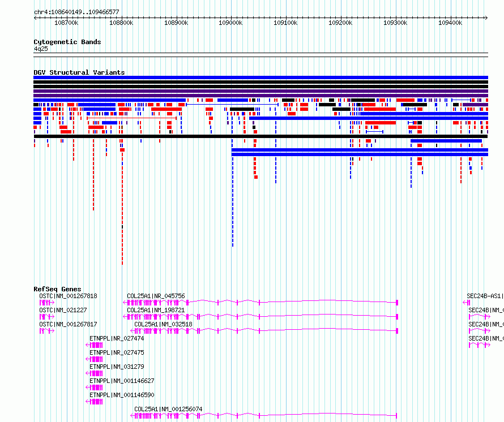504x422 pixels.
Task: Open the COL25A1|NM_032518 transcript label
Action: point(163,324)
